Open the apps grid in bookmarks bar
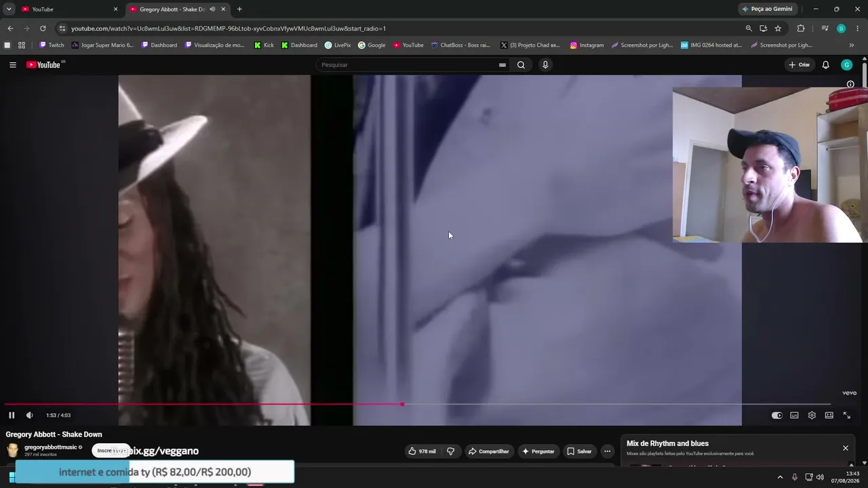Screen dimensions: 868x488 pos(22,45)
